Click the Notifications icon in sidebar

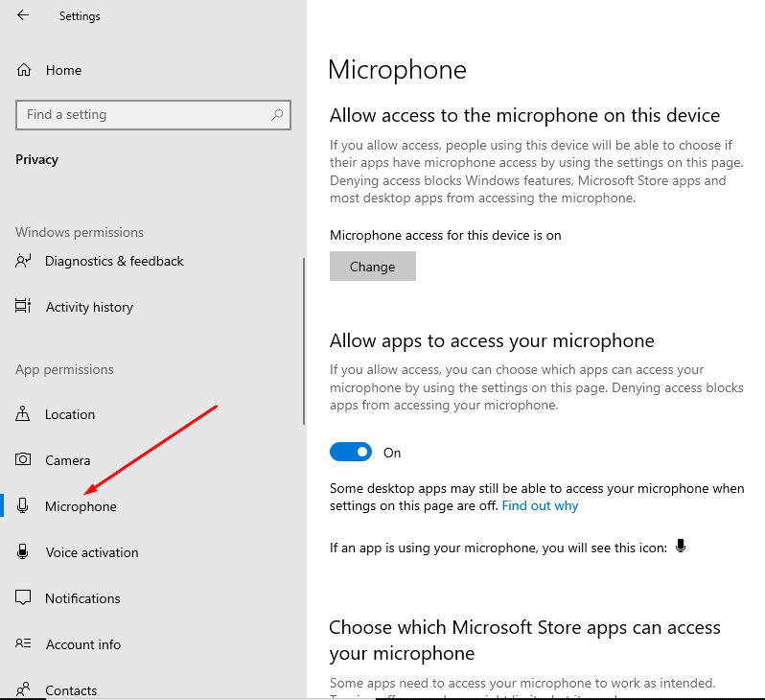point(24,598)
